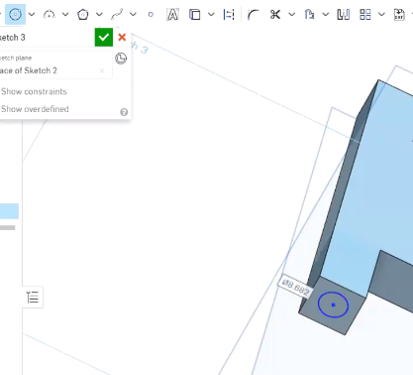Toggle the feature list panel icon
The height and width of the screenshot is (375, 413).
(33, 297)
